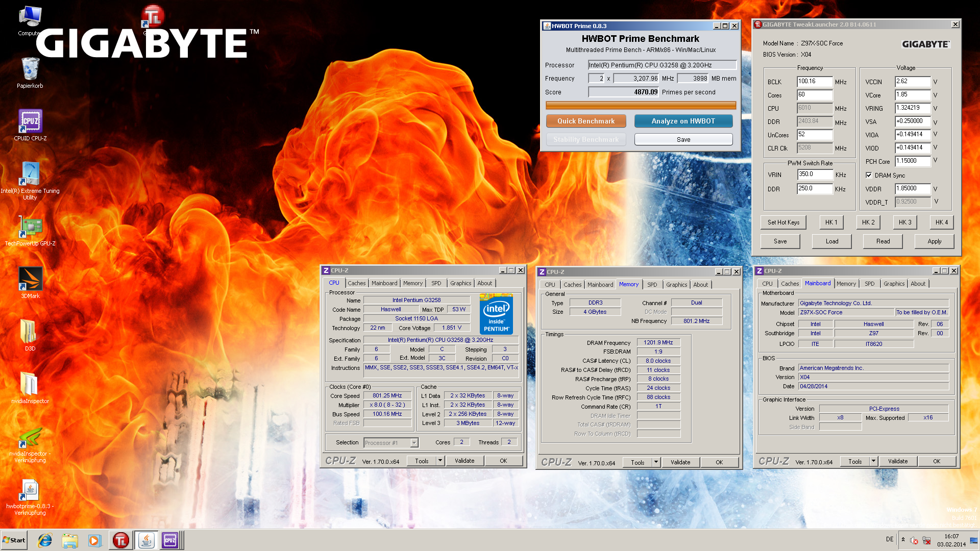
Task: Switch to Caches tab in left CPU-Z window
Action: pyautogui.click(x=356, y=283)
